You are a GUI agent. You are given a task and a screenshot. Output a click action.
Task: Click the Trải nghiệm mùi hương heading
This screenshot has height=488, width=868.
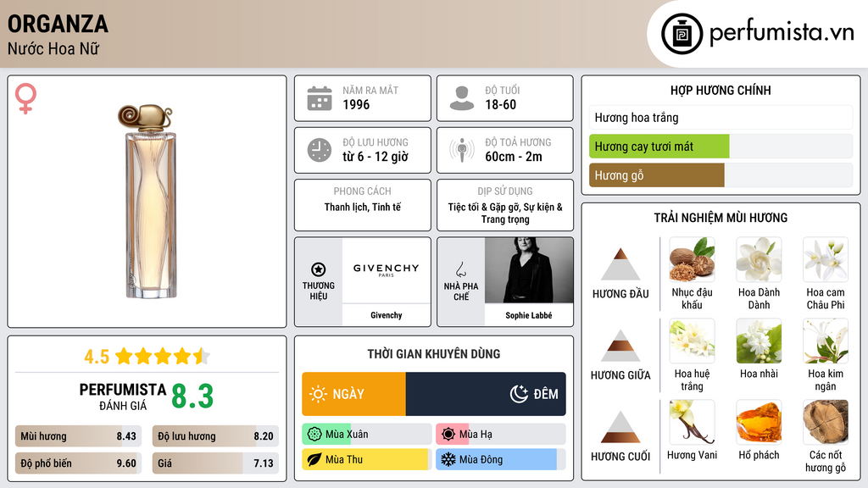click(721, 218)
